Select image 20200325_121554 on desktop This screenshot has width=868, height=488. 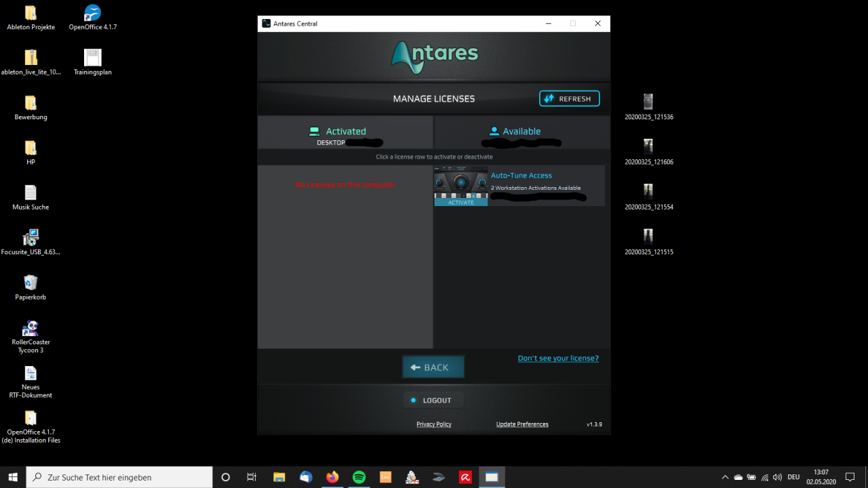tap(649, 198)
